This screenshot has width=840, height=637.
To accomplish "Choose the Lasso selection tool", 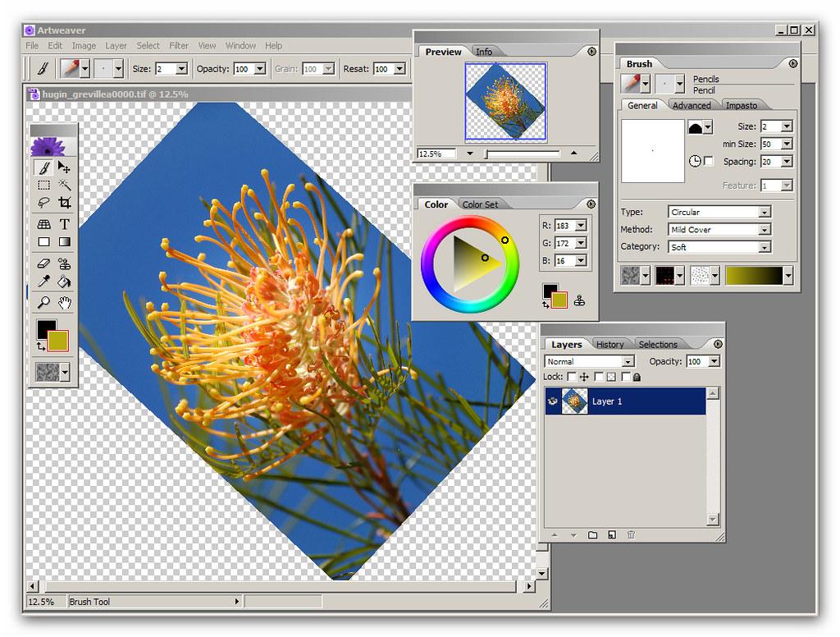I will coord(44,203).
